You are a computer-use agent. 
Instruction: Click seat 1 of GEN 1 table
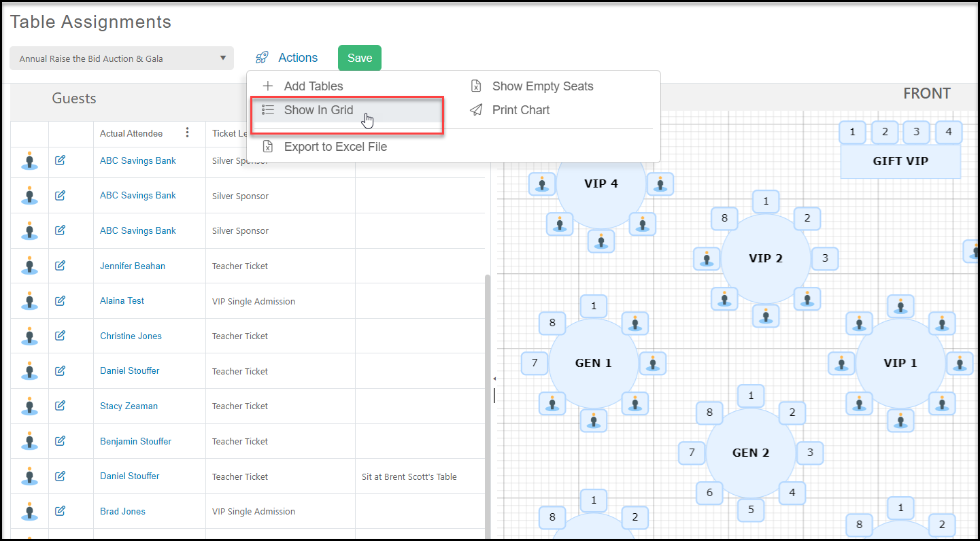[x=594, y=306]
